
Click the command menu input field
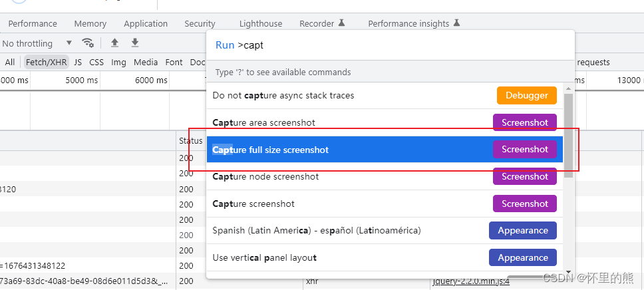[390, 45]
